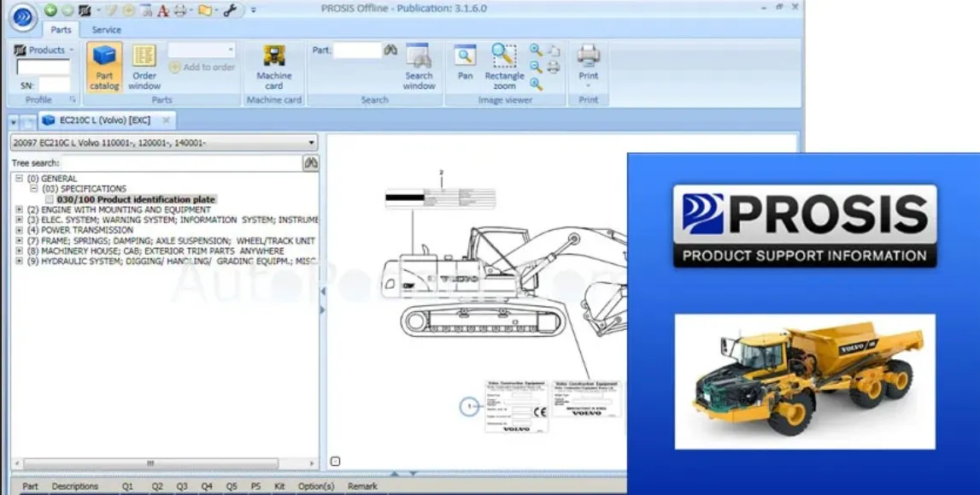The width and height of the screenshot is (980, 495).
Task: Collapse the (03) SPECIFICATIONS node
Action: [x=34, y=188]
